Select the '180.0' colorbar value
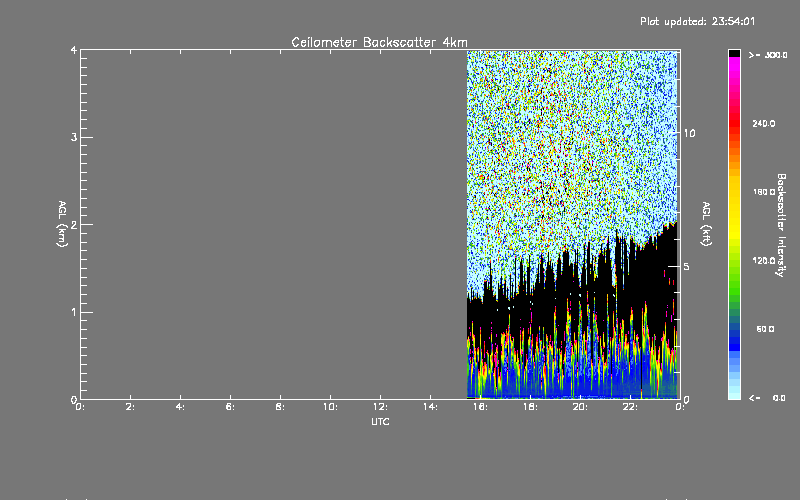 point(764,192)
